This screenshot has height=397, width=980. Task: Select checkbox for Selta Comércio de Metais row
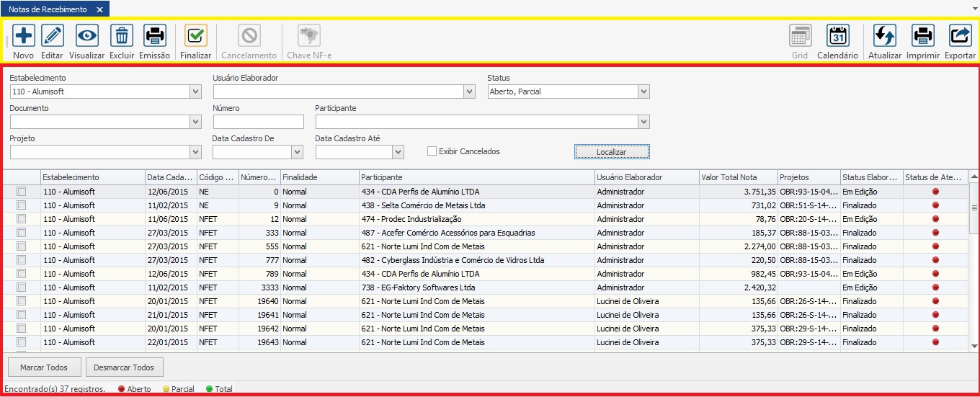22,205
